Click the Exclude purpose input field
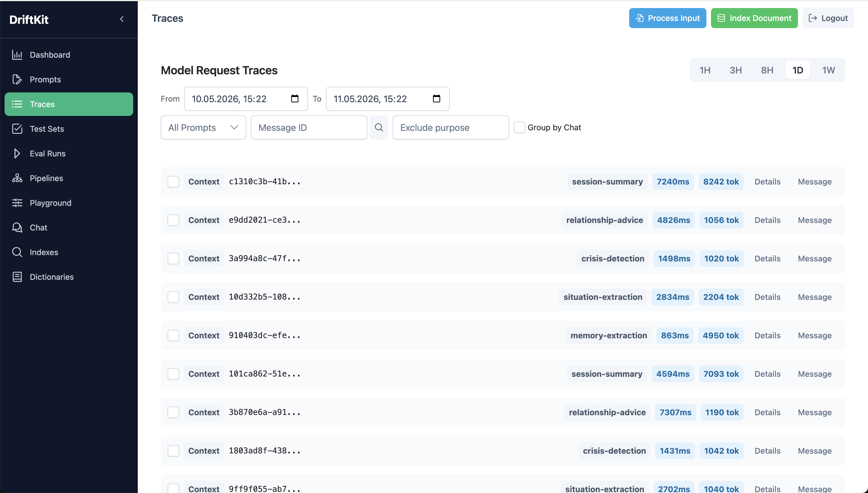Screen dimensions: 868x493 tap(451, 128)
